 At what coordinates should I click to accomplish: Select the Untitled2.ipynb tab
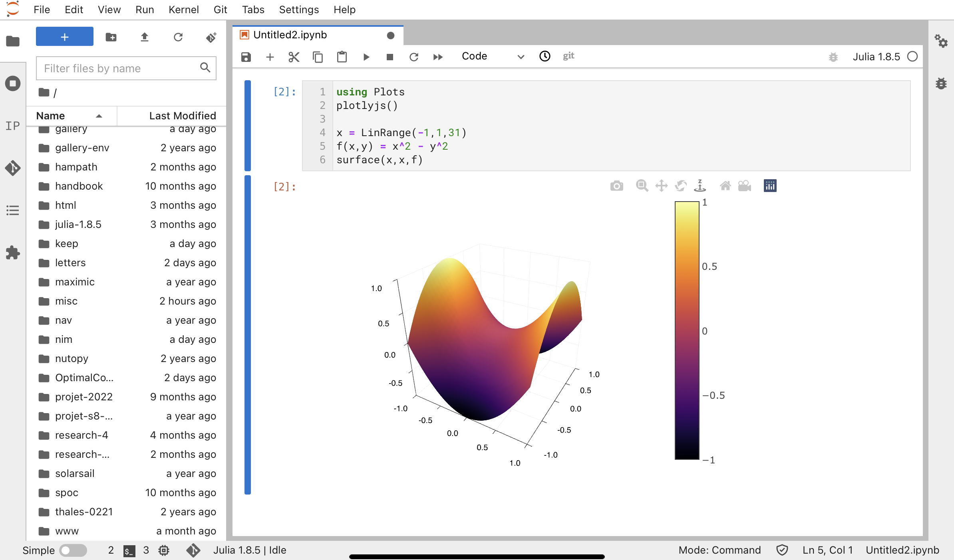coord(290,35)
